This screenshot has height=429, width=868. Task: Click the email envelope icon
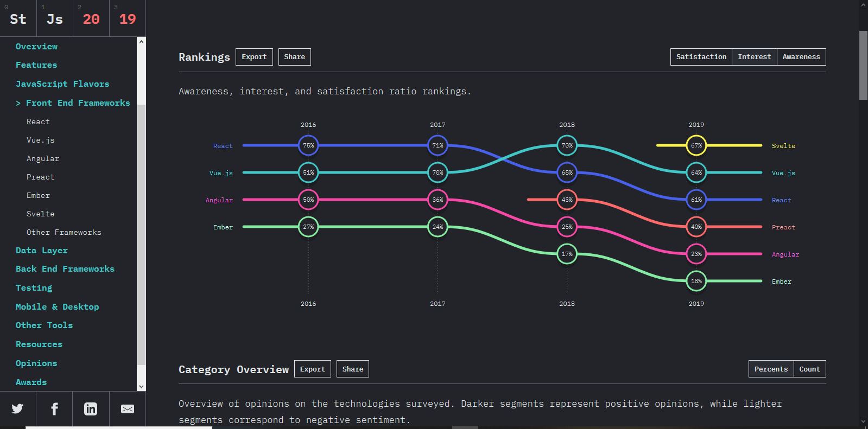click(128, 409)
